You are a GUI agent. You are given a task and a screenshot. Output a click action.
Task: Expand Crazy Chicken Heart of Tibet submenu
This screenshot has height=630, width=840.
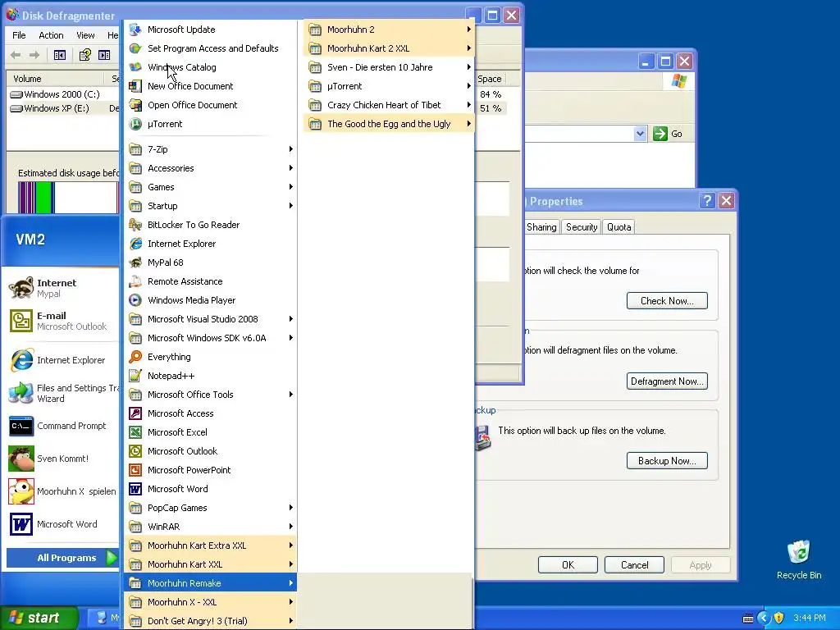[389, 105]
